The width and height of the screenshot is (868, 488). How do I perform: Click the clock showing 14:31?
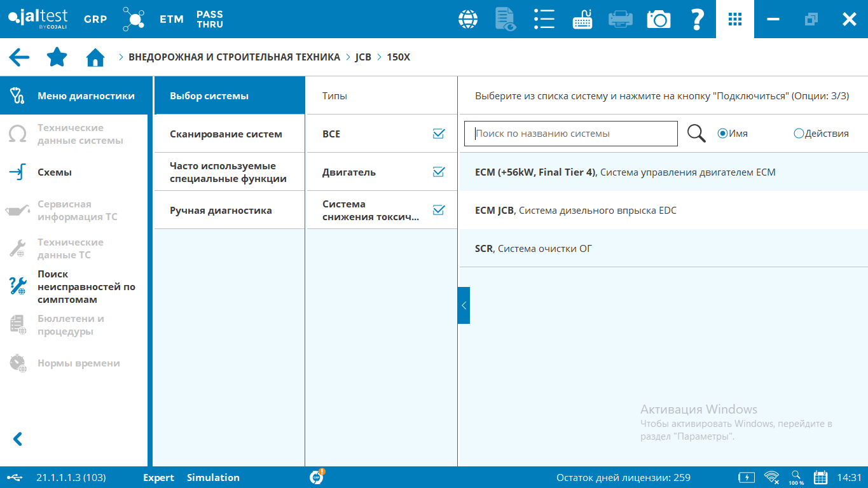pos(849,478)
